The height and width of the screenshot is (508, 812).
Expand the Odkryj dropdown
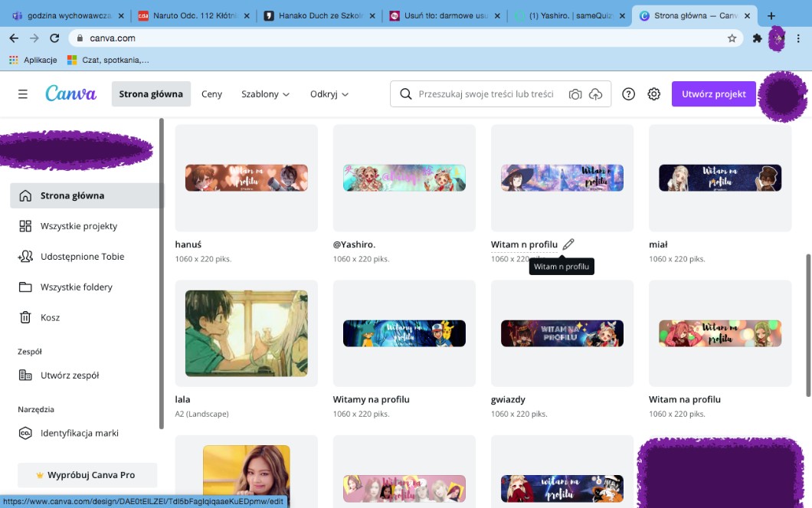click(x=329, y=94)
